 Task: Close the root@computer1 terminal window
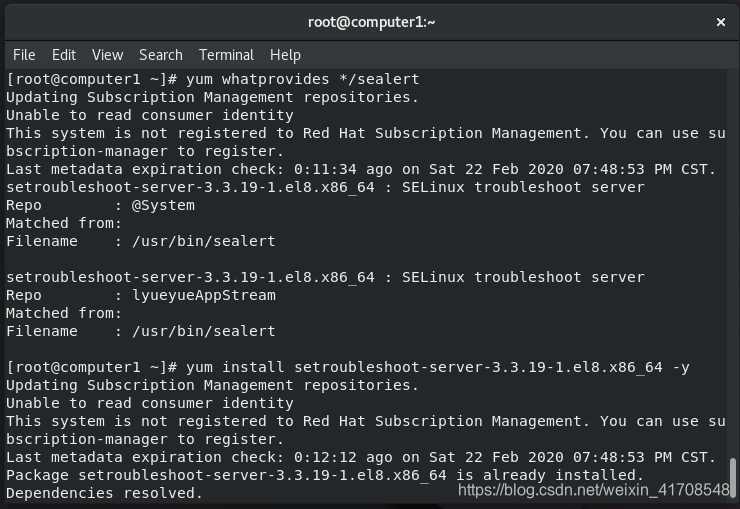721,22
